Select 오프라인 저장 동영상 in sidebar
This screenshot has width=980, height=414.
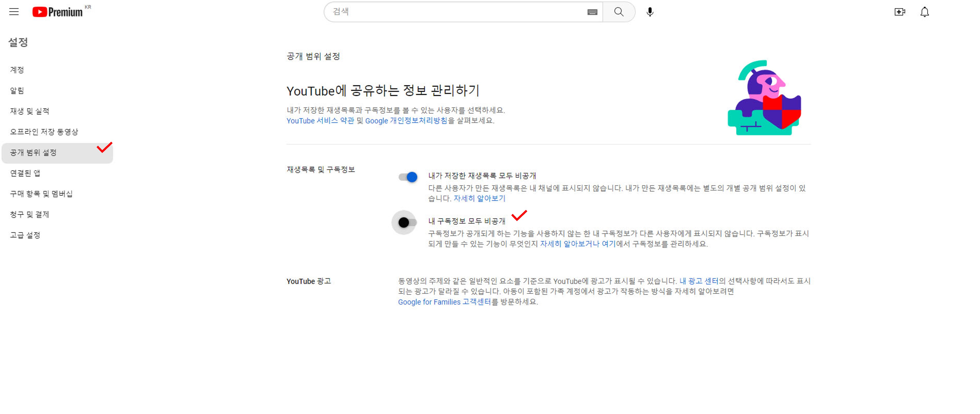pyautogui.click(x=57, y=132)
